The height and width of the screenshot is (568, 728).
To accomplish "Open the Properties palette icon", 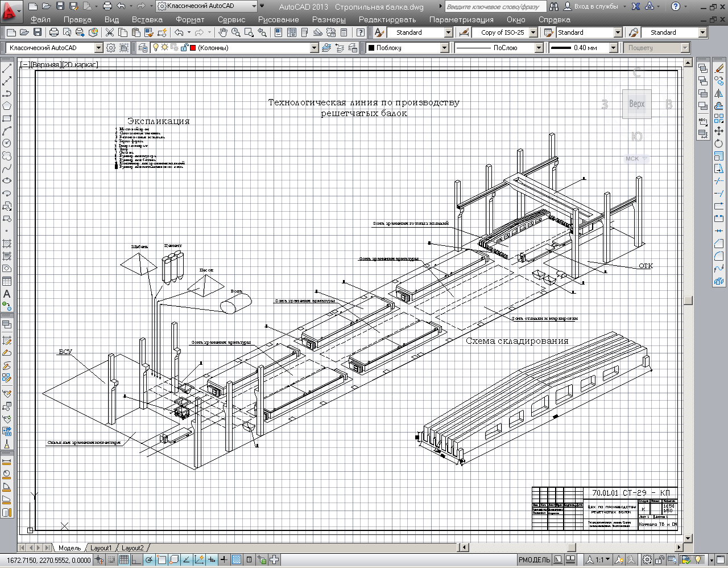I will pyautogui.click(x=278, y=32).
